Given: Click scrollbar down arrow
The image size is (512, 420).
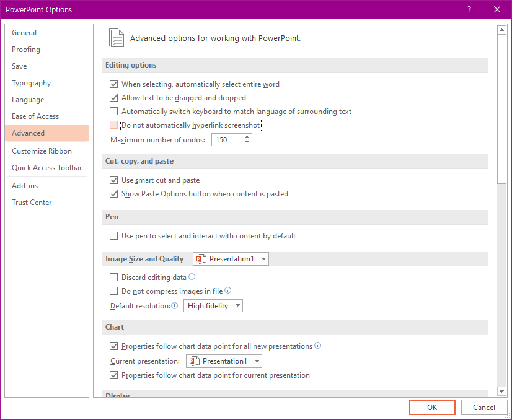Looking at the screenshot, I should 501,391.
